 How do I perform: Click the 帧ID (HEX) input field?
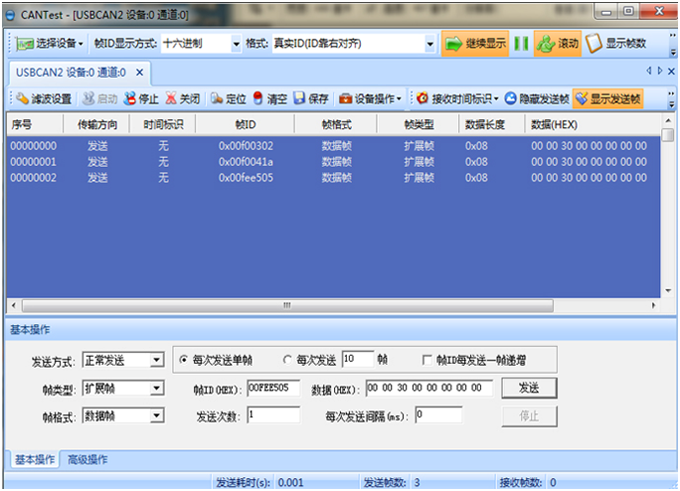point(272,388)
